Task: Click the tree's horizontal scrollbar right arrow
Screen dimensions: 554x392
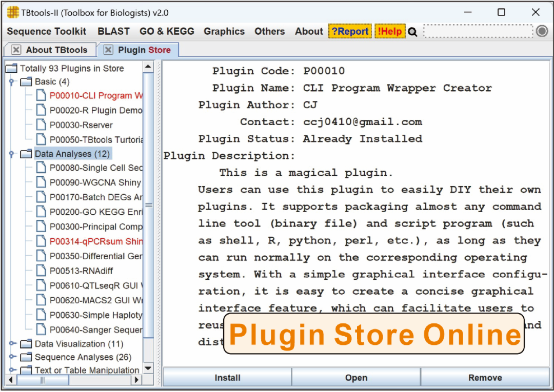Action: click(x=137, y=380)
